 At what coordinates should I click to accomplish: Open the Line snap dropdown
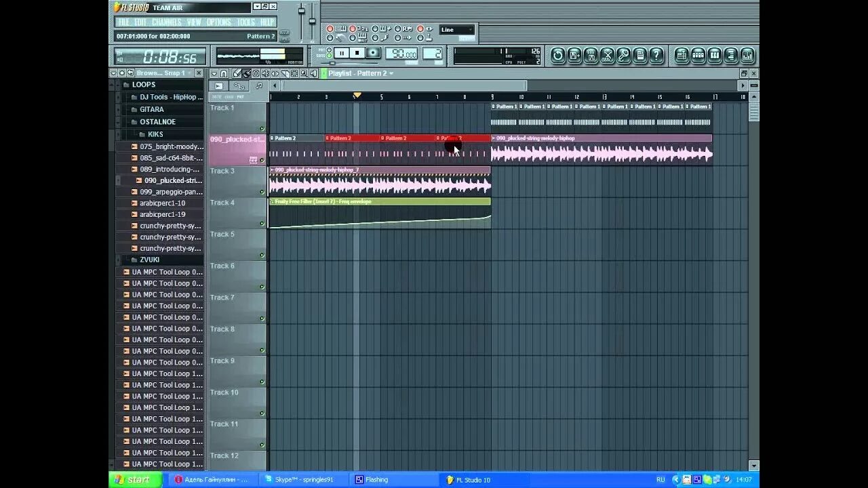[456, 30]
